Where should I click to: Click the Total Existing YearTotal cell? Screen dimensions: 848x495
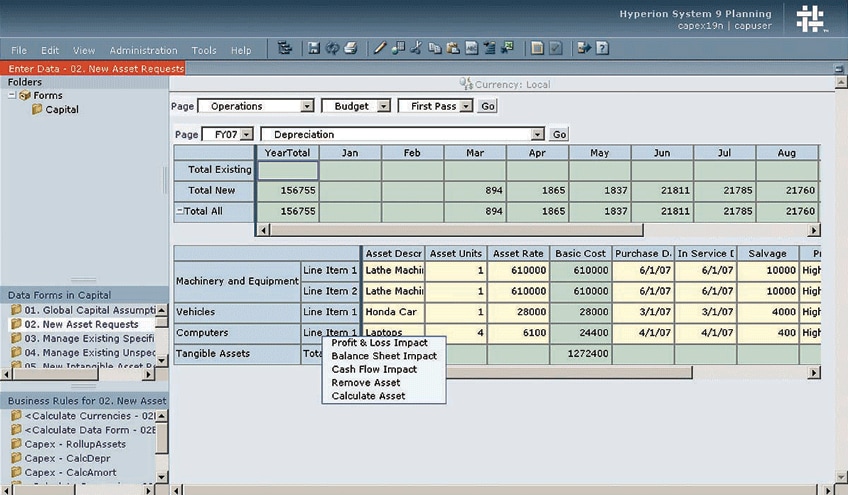click(x=288, y=170)
